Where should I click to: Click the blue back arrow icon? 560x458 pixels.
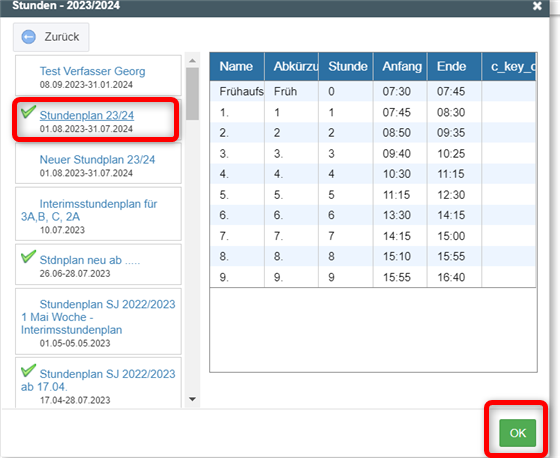(29, 37)
